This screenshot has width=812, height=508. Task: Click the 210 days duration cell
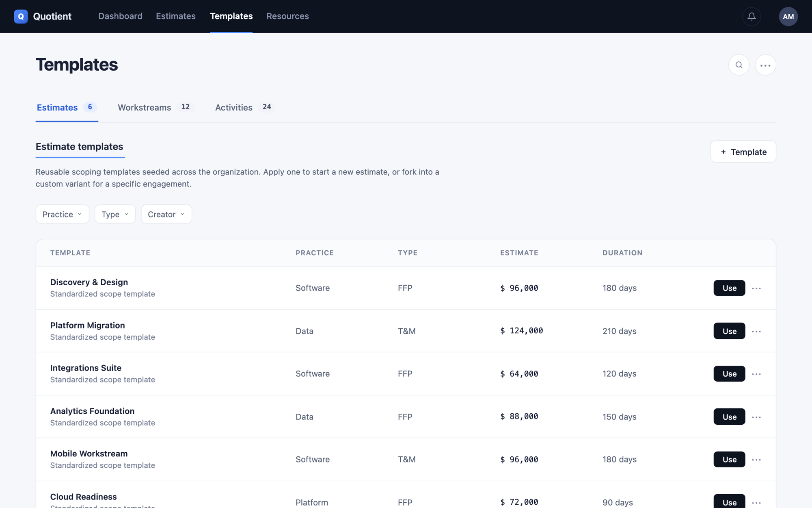pos(619,331)
